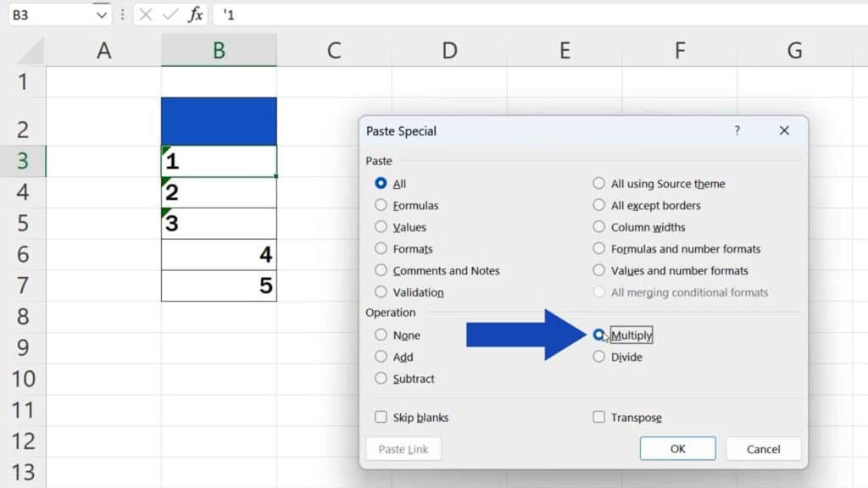Select Formulas and number formats

pos(599,248)
